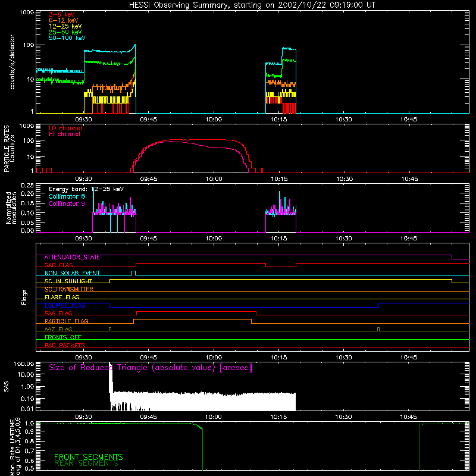Viewport: 476px width, 476px height.
Task: Click the 'Energy band: 12-25 keV' label
Action: pos(86,189)
